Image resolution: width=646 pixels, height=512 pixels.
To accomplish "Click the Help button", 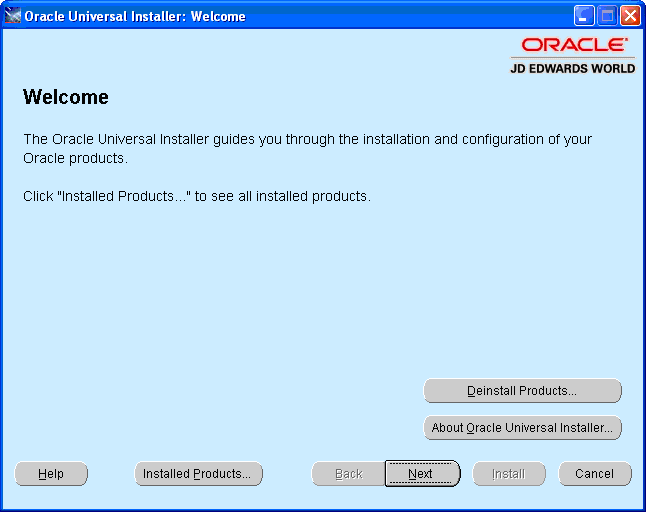I will tap(51, 474).
